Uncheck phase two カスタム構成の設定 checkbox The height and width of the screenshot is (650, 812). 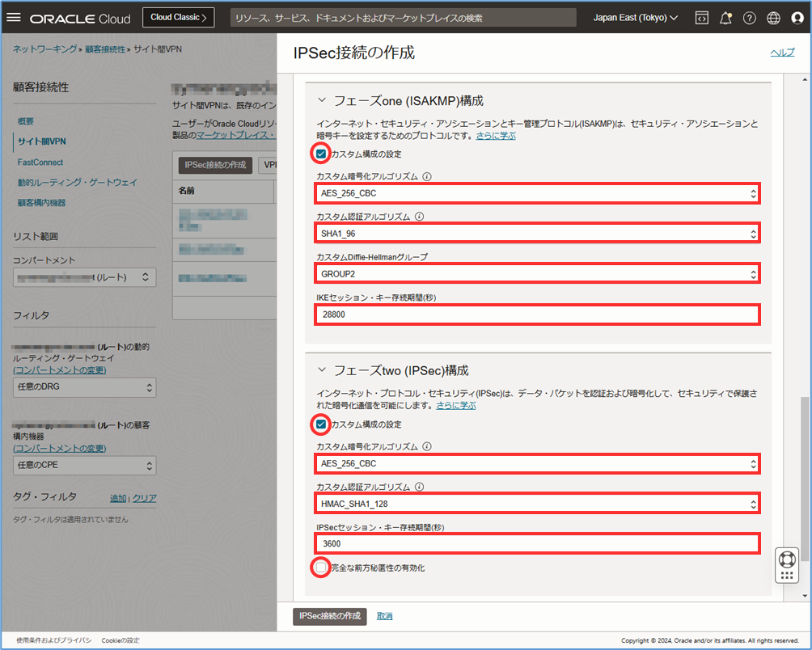click(321, 424)
